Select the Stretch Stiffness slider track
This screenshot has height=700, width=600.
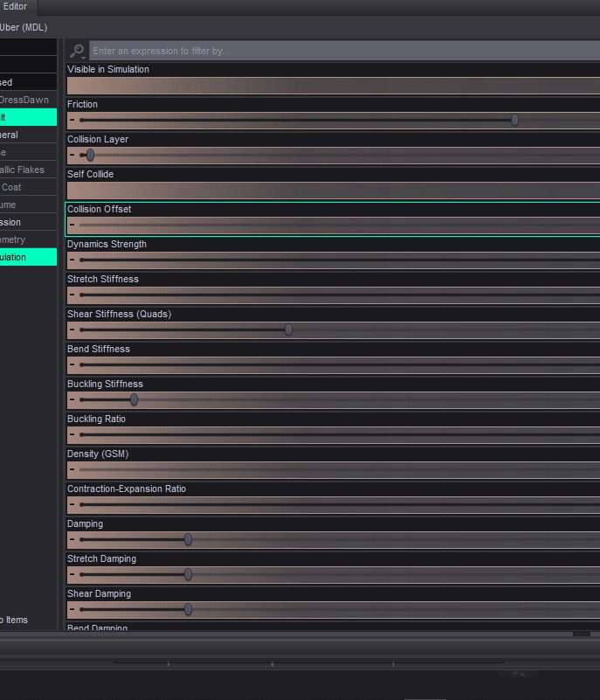[340, 295]
